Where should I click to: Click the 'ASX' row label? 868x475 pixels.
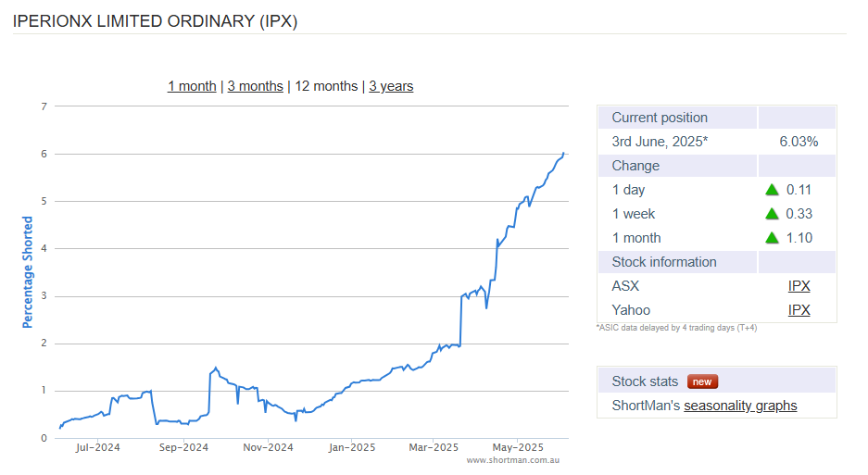[625, 286]
